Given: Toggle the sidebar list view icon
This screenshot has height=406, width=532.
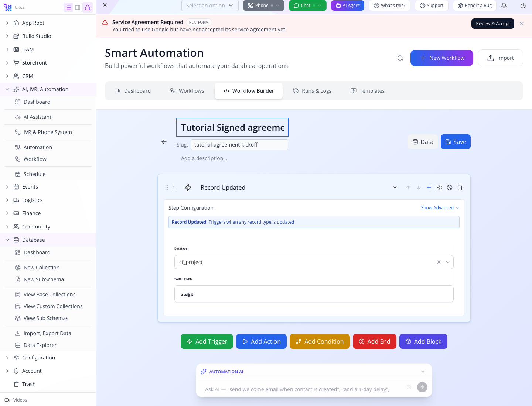Looking at the screenshot, I should [68, 7].
